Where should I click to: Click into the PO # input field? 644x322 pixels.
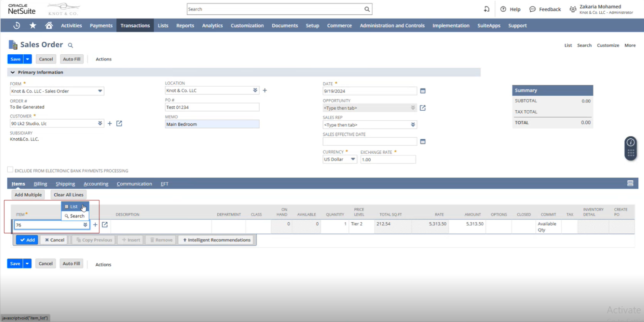click(x=212, y=107)
